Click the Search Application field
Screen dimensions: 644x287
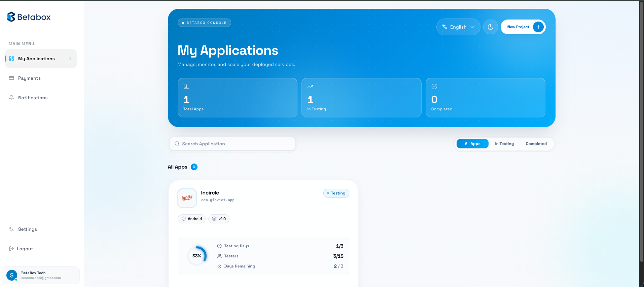tap(232, 144)
